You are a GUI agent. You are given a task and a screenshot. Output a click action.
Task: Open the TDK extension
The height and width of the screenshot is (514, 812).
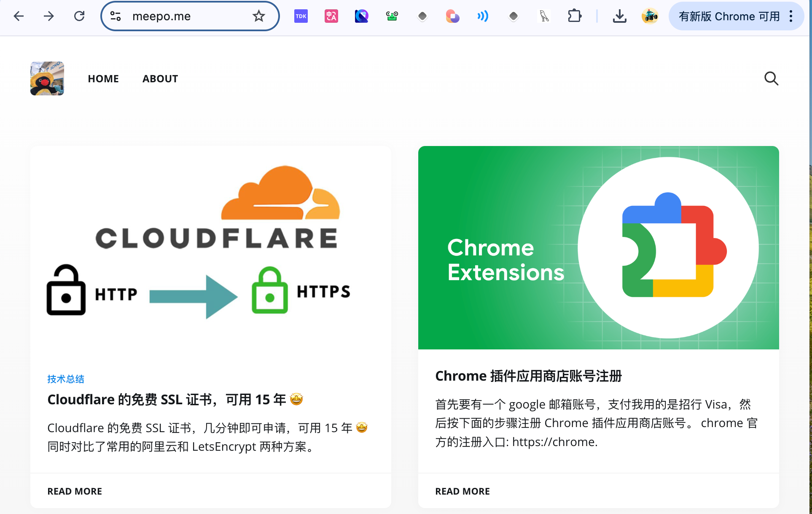[301, 16]
